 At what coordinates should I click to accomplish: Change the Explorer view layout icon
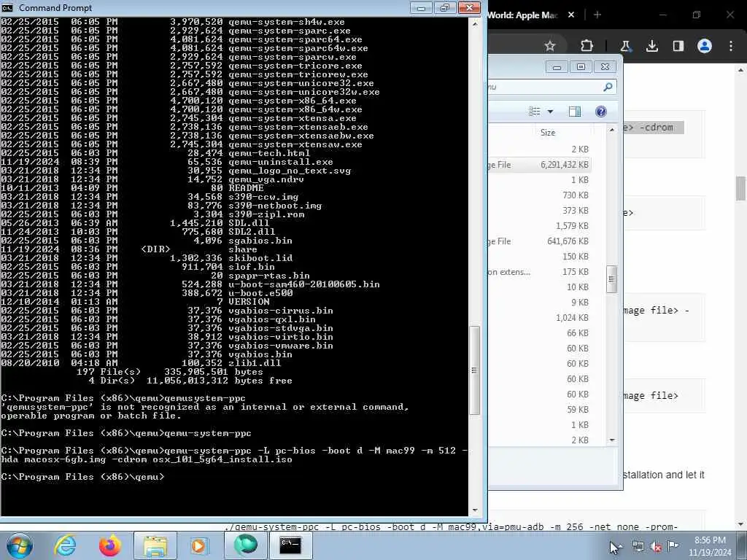(x=535, y=112)
